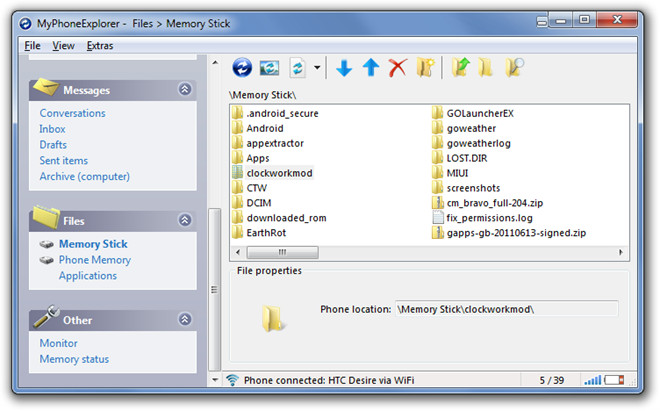Image resolution: width=660 pixels, height=411 pixels.
Task: Select the Android folder
Action: [258, 128]
